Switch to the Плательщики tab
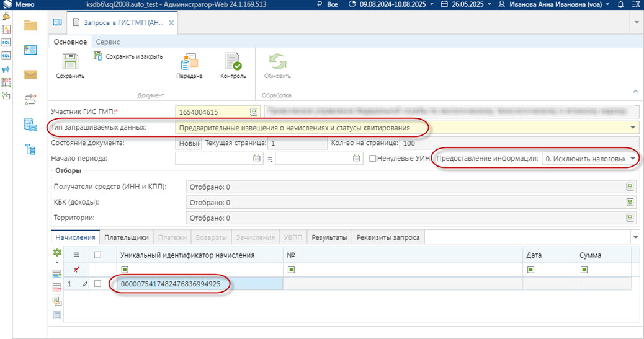644x339 pixels. (127, 237)
